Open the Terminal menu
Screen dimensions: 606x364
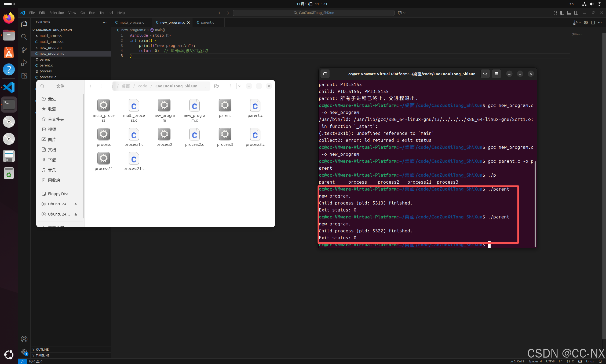(106, 13)
